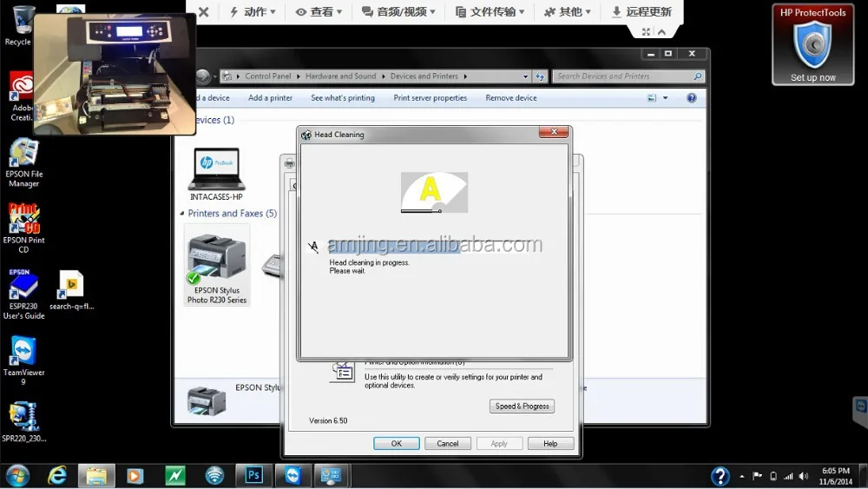Open the 查看 (View) dropdown menu

(x=319, y=11)
